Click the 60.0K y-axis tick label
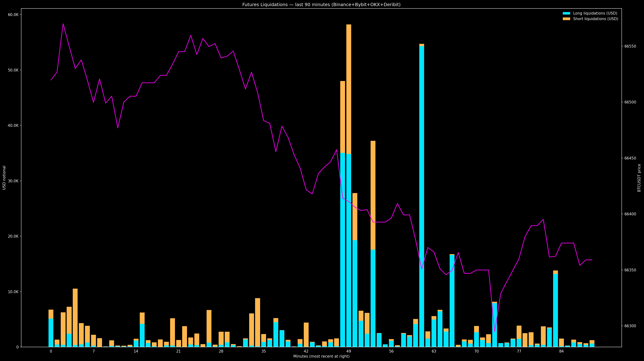Viewport: 644px width, 361px height. (13, 15)
